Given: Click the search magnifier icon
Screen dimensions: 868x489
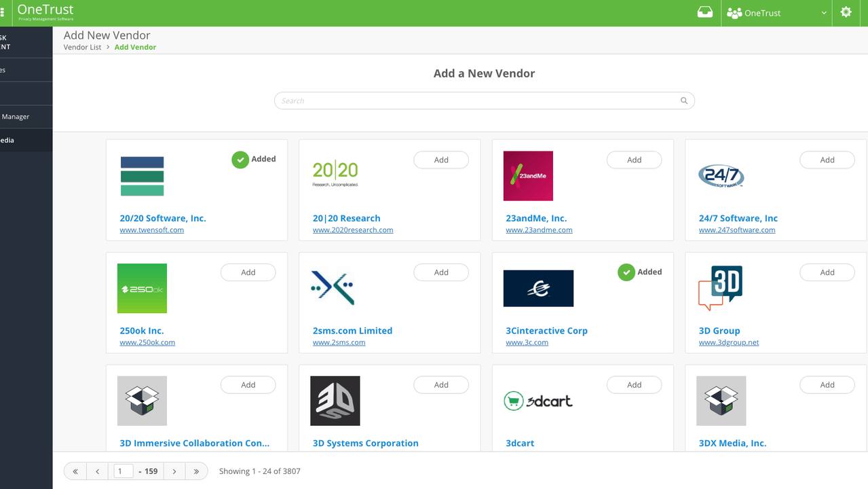Looking at the screenshot, I should click(684, 101).
